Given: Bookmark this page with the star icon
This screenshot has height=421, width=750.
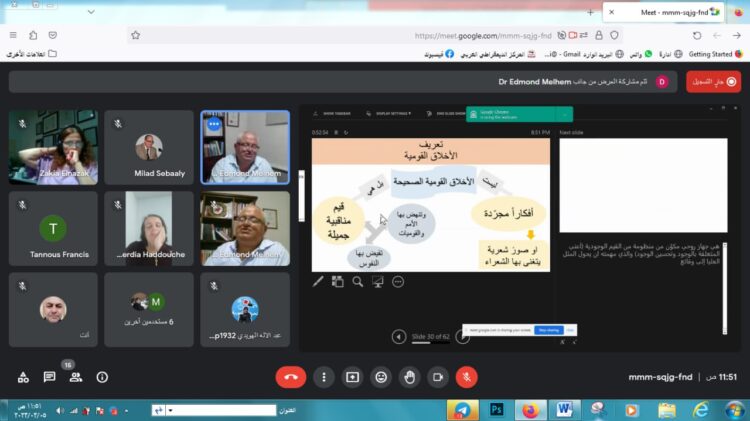Looking at the screenshot, I should tap(136, 35).
